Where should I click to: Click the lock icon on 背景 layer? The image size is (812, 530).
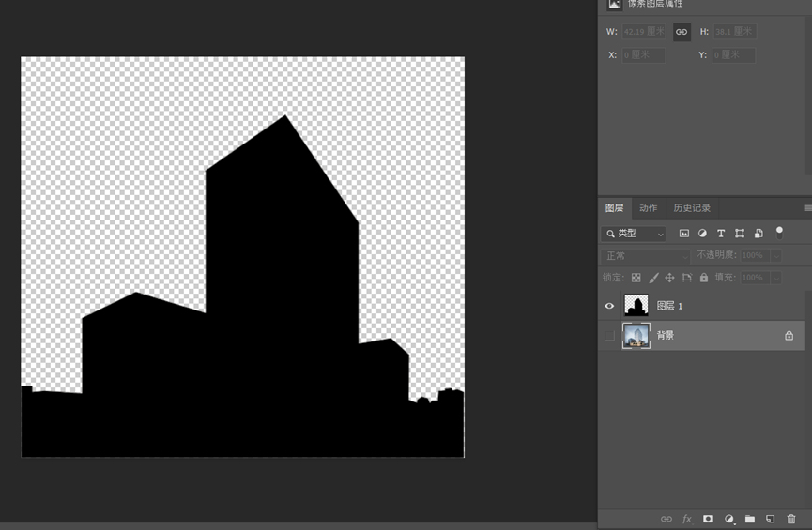click(789, 336)
